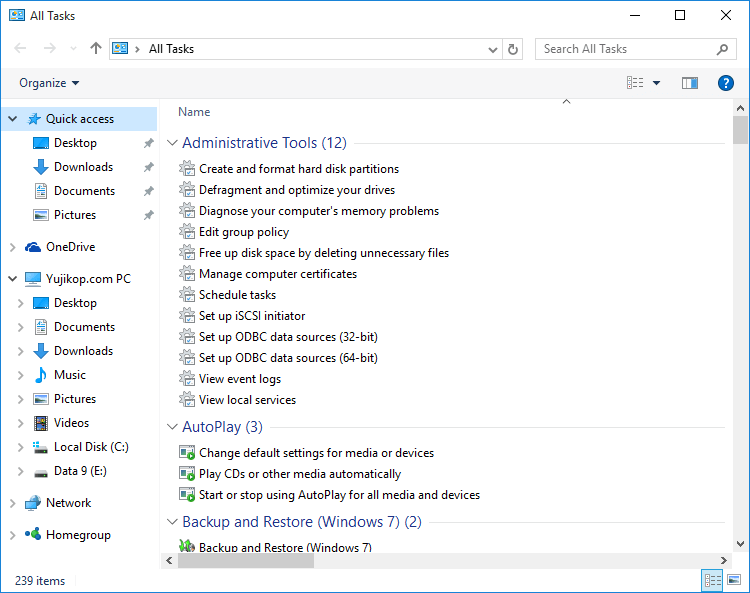Click the Back navigation arrow
750x593 pixels.
tap(20, 48)
